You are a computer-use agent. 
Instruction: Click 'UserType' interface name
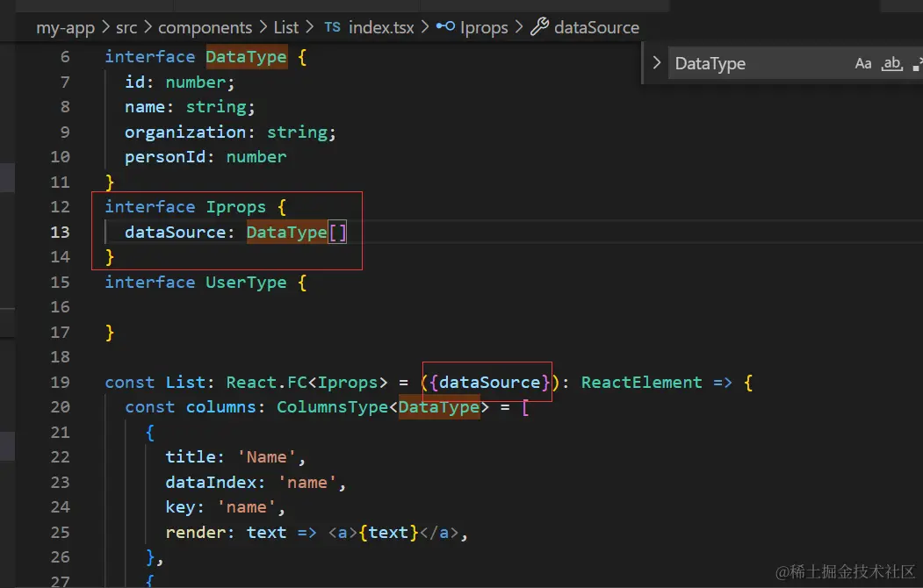(x=246, y=283)
